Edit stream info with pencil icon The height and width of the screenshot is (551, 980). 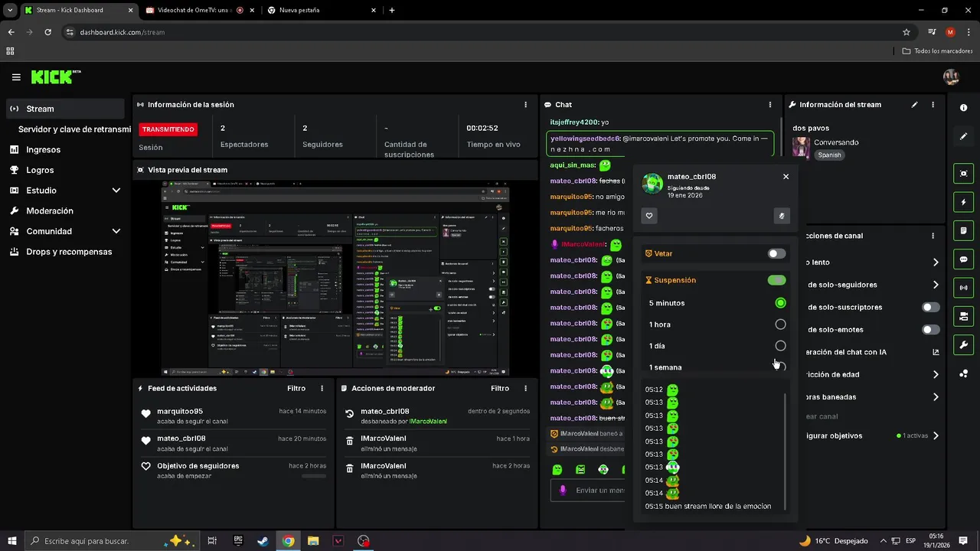click(914, 105)
